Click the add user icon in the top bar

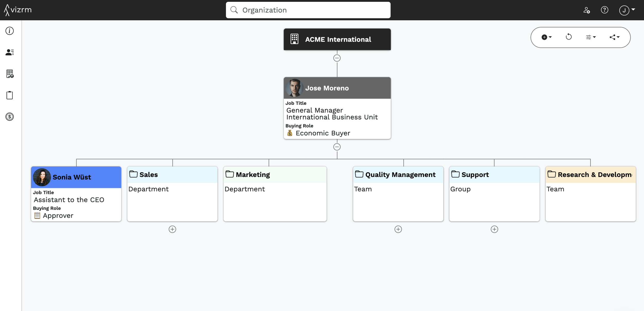click(587, 10)
